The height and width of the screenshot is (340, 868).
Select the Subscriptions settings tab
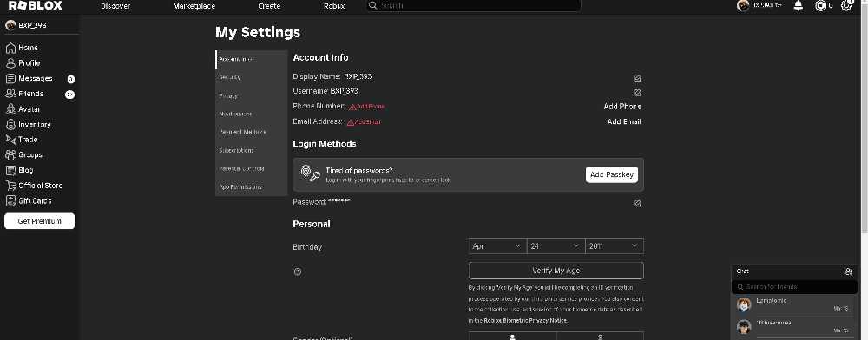tap(252, 150)
